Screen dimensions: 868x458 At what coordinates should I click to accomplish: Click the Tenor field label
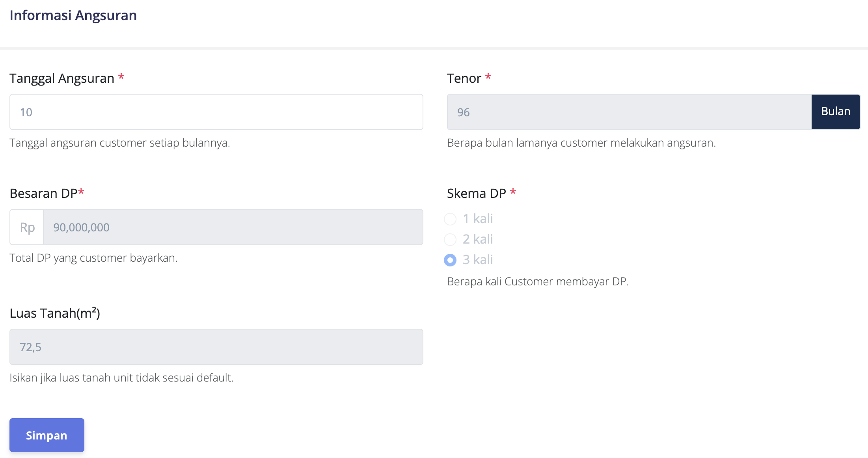pos(464,78)
